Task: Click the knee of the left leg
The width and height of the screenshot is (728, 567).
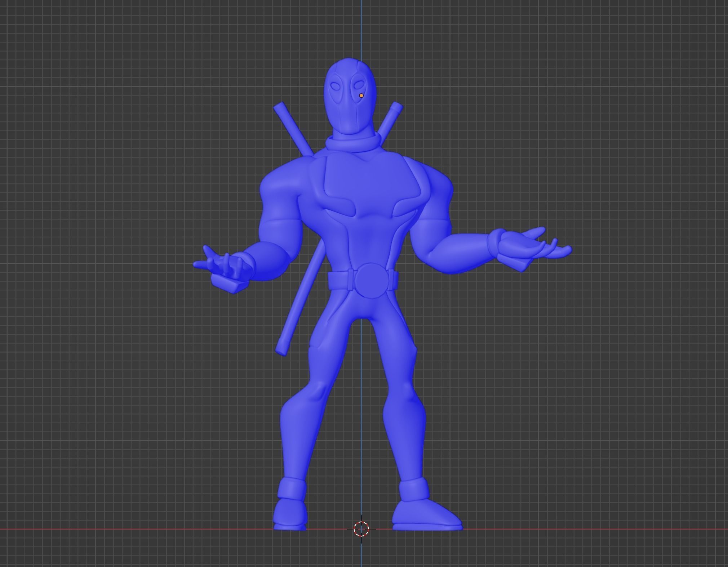Action: pos(317,391)
